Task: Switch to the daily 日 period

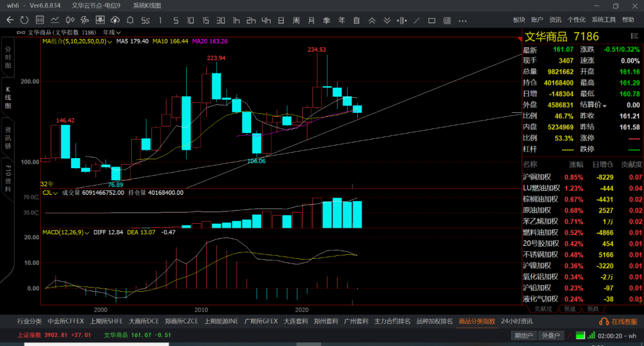Action: point(281,20)
